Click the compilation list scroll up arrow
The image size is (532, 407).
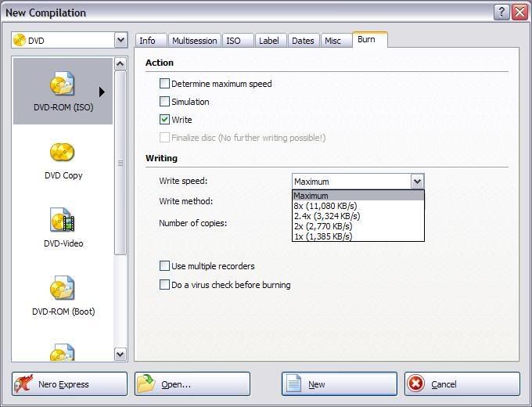tap(120, 64)
